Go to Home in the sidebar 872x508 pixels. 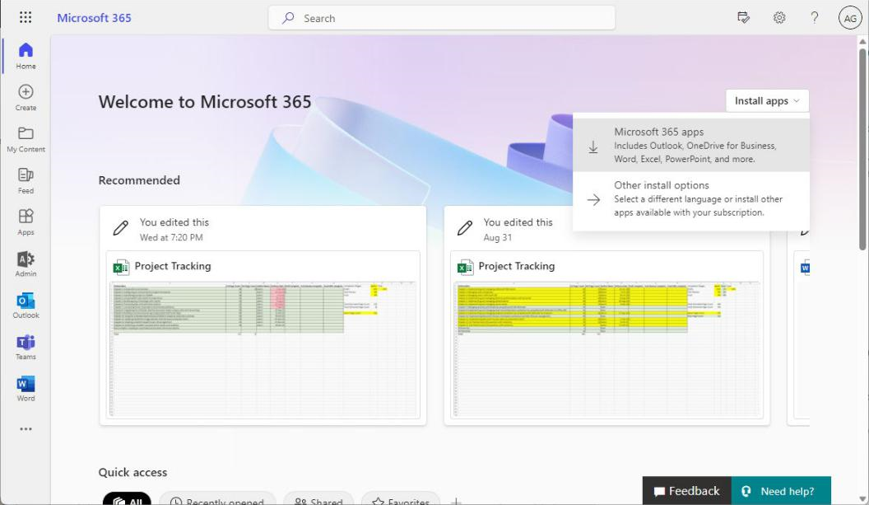pos(26,56)
